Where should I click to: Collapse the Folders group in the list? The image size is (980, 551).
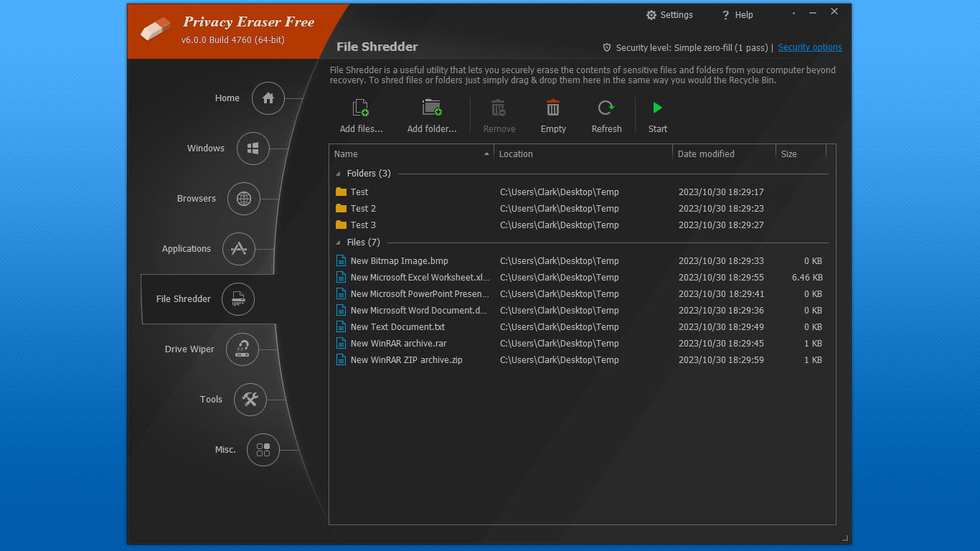point(338,173)
